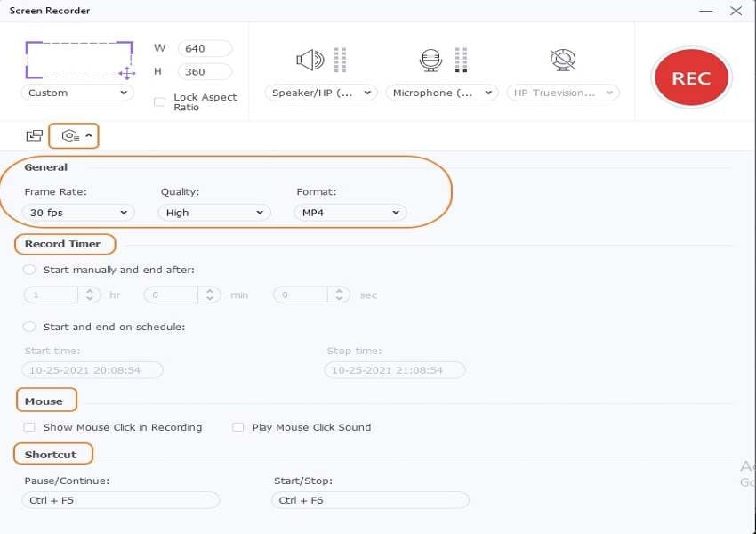Click the minutes stepper arrows
The image size is (756, 534).
pyautogui.click(x=209, y=295)
